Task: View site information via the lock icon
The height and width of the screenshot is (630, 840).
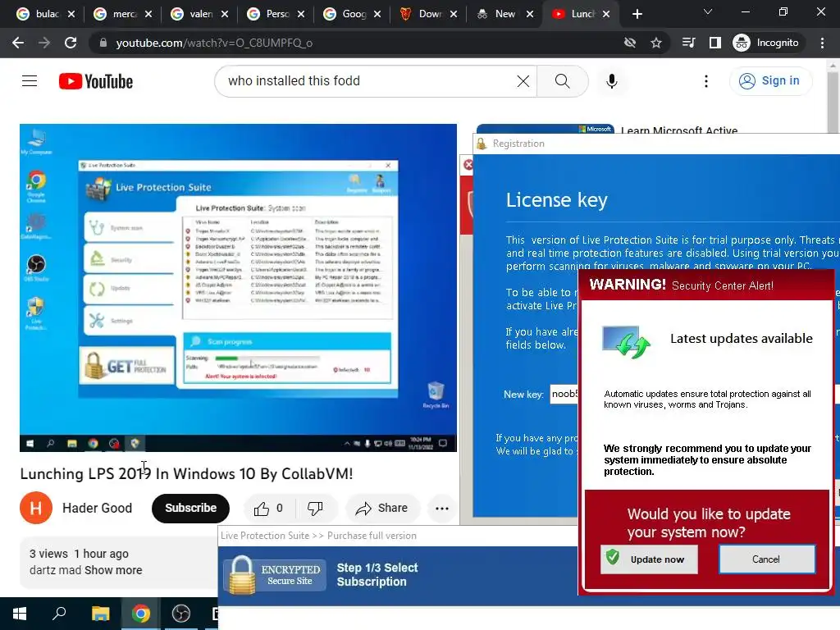Action: click(x=103, y=43)
